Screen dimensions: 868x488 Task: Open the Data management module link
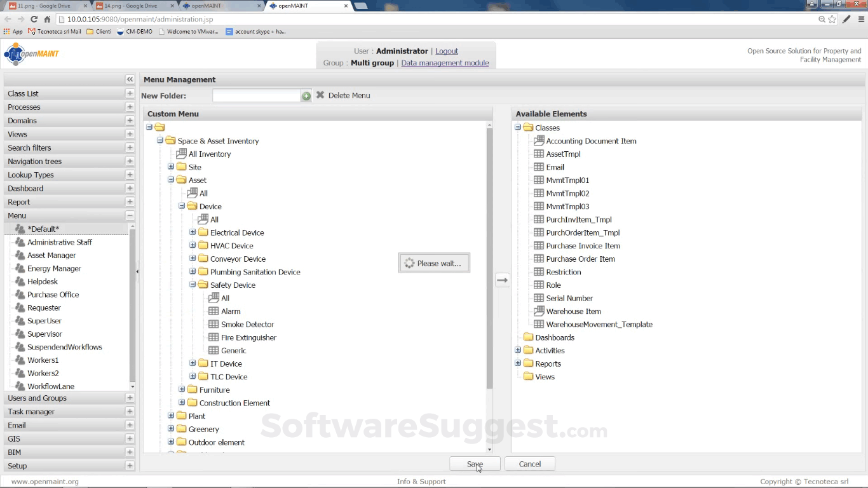(x=445, y=63)
